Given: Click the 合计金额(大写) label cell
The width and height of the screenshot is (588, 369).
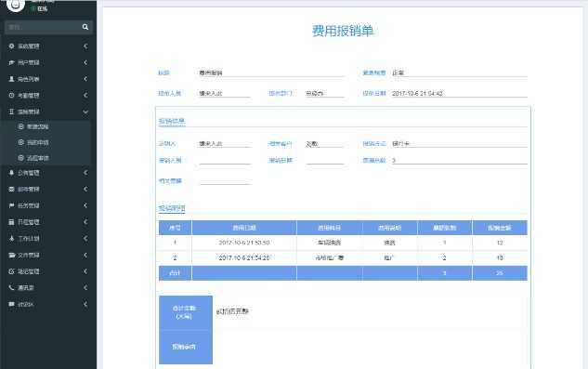Looking at the screenshot, I should (186, 312).
